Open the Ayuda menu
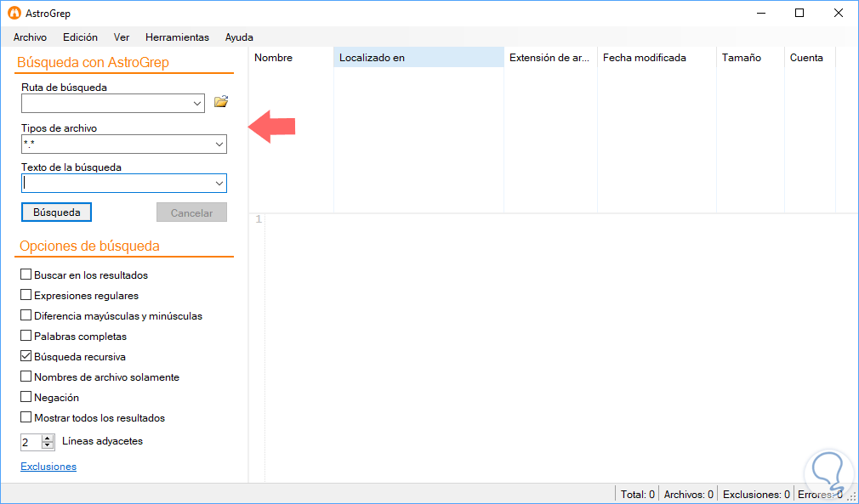 pos(239,37)
